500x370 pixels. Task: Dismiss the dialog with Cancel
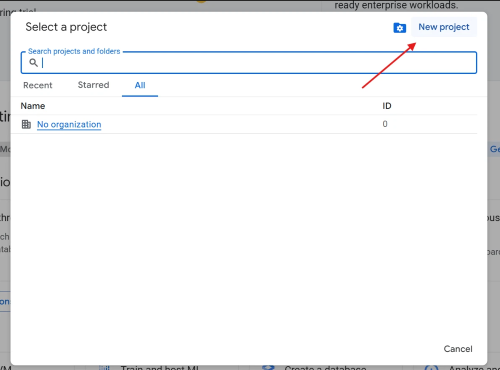[x=458, y=349]
